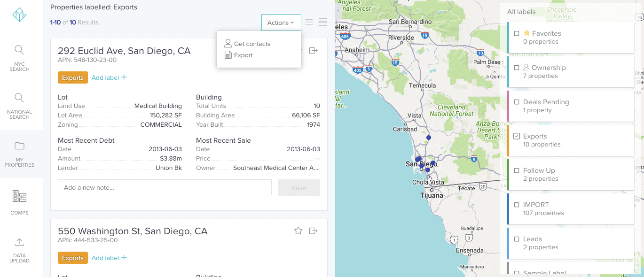
Task: Switch to the card view layout icon
Action: 322,22
